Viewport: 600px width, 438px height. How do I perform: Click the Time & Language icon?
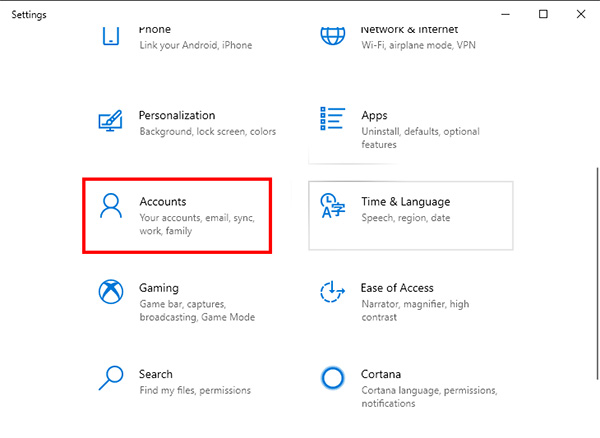click(333, 206)
